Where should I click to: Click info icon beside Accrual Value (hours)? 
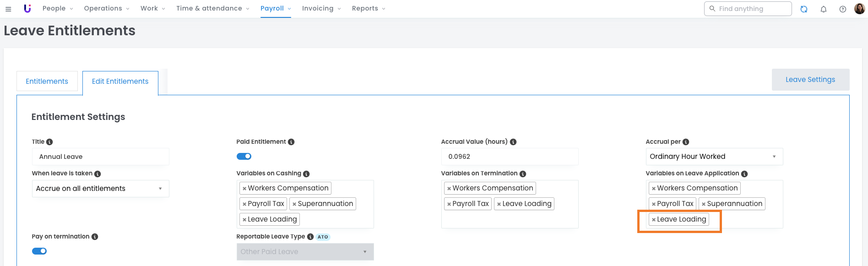point(513,142)
